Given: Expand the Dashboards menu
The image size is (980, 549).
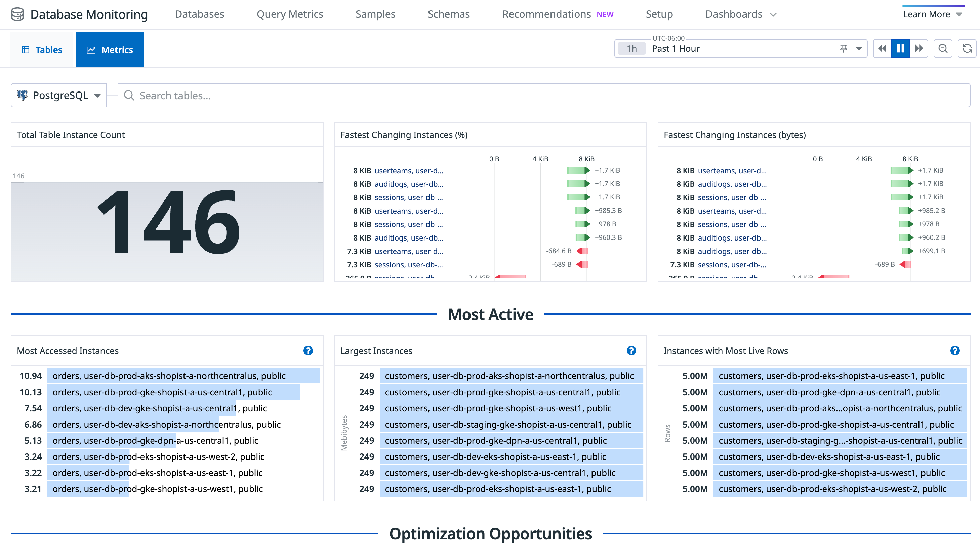Looking at the screenshot, I should tap(740, 14).
